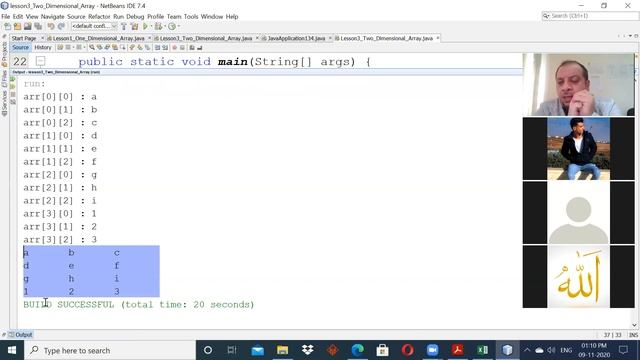This screenshot has width=640, height=360.
Task: Click Type here to search box
Action: click(110, 350)
